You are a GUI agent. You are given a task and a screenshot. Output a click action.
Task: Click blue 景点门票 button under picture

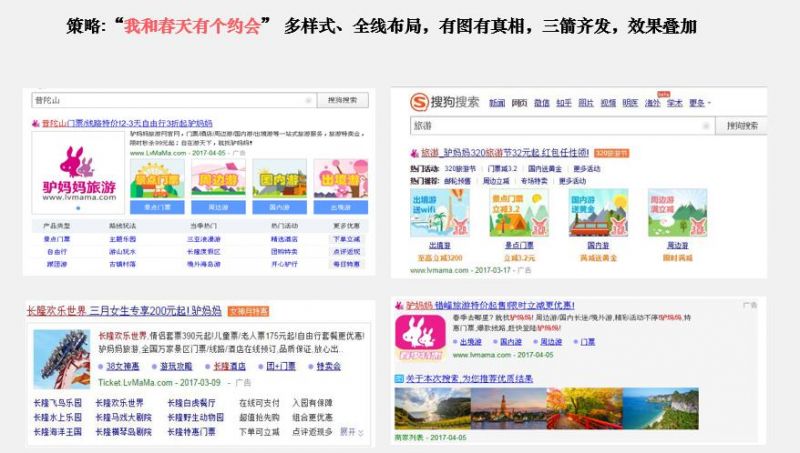pyautogui.click(x=157, y=207)
